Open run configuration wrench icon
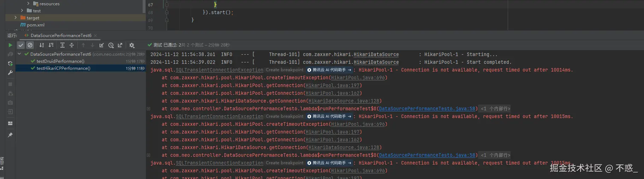The width and height of the screenshot is (644, 179). pos(10,73)
